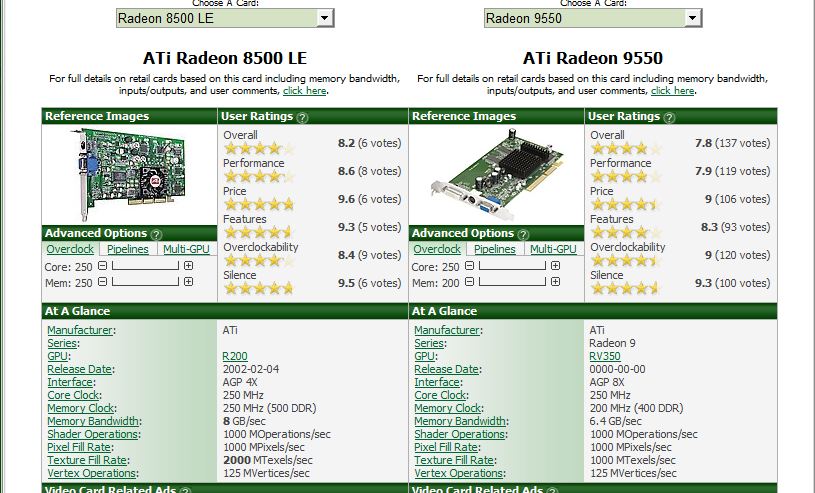
Task: Click Interface link in Radeon 9550 column
Action: (437, 382)
